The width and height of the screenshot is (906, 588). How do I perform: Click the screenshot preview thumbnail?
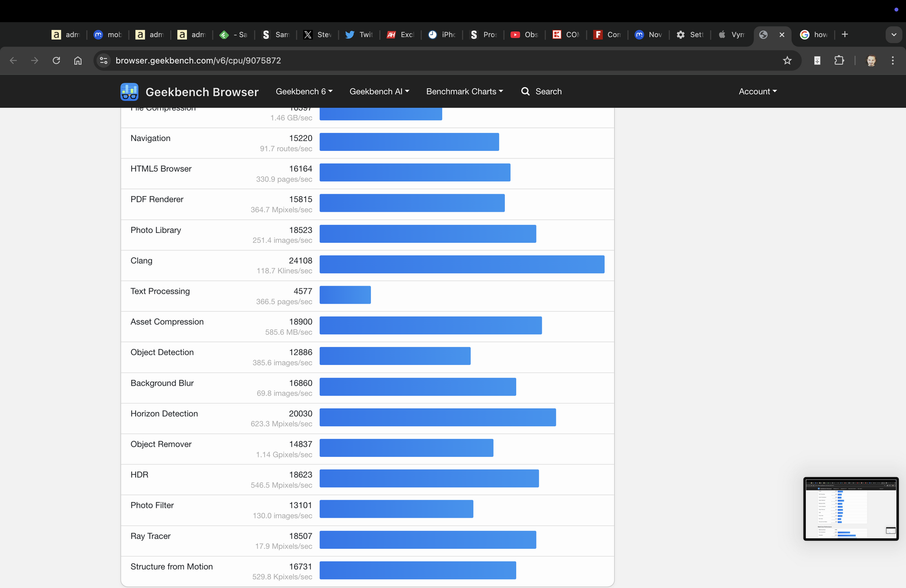[x=850, y=508]
